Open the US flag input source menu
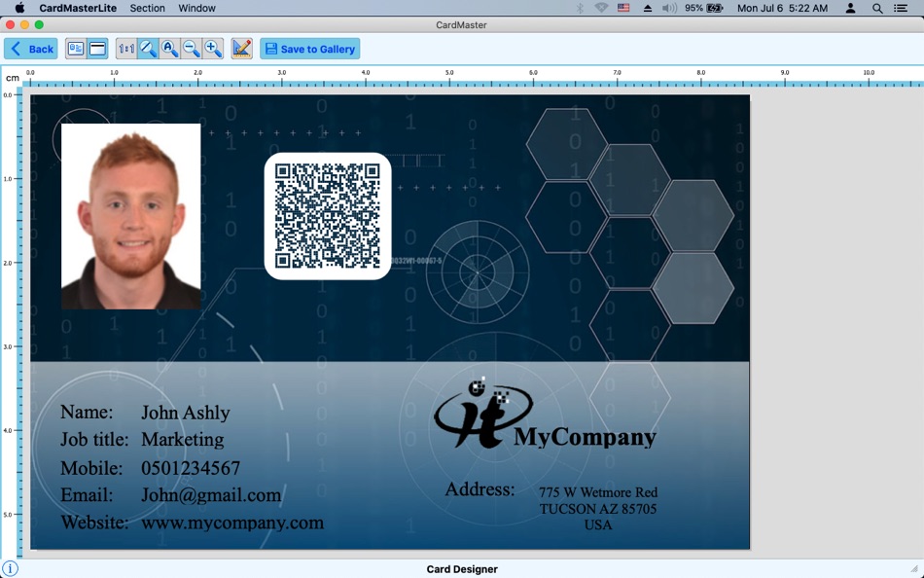 [x=623, y=8]
